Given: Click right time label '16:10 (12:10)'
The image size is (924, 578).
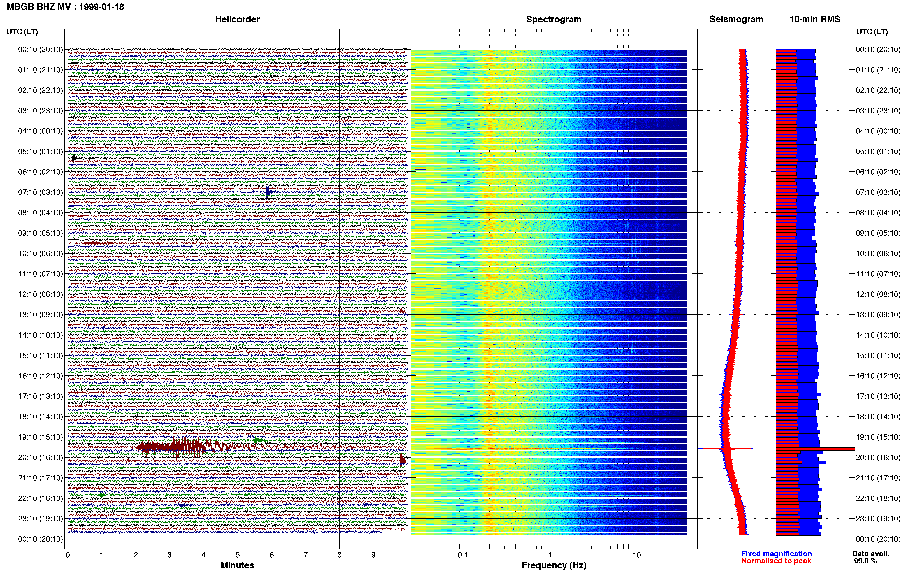Looking at the screenshot, I should [x=878, y=376].
